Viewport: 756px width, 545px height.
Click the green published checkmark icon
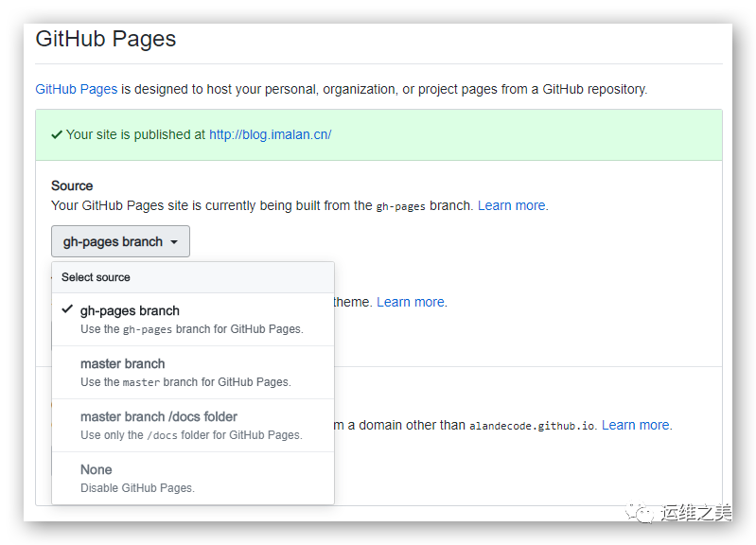tap(57, 134)
